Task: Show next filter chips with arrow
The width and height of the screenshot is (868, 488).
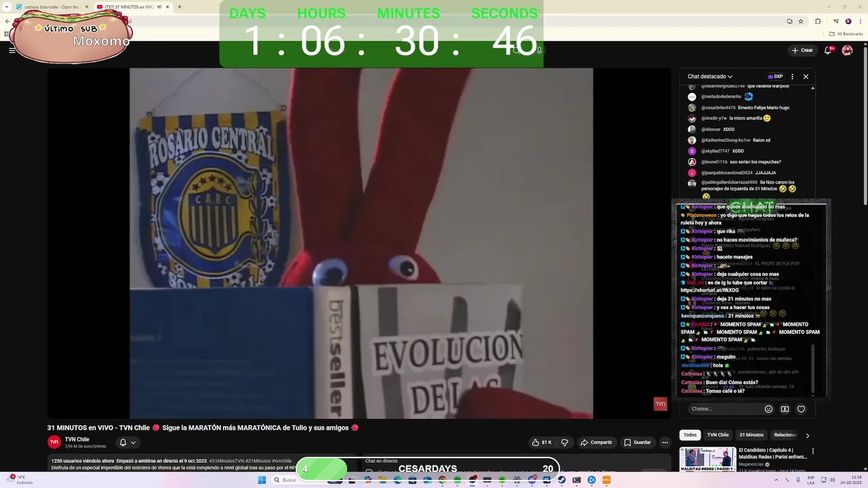Action: tap(807, 435)
